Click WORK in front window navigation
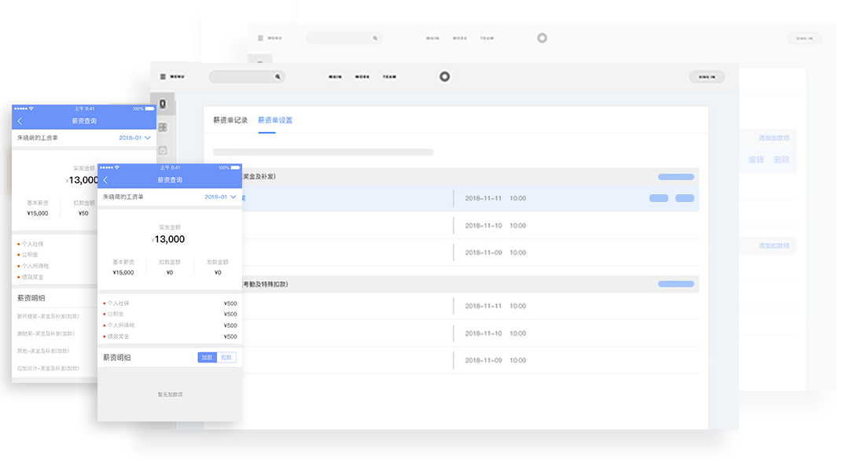The height and width of the screenshot is (460, 868). (x=362, y=77)
